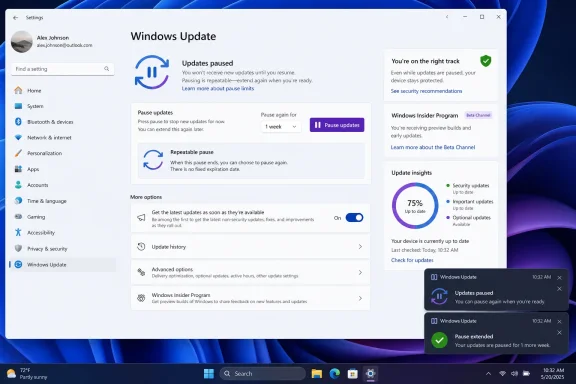This screenshot has height=384, width=576.
Task: Open Alex Johnson's profile picture
Action: pos(21,42)
